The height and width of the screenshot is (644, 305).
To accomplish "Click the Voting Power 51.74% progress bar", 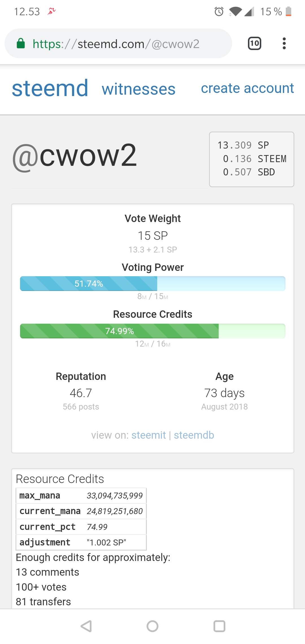I will pyautogui.click(x=152, y=284).
